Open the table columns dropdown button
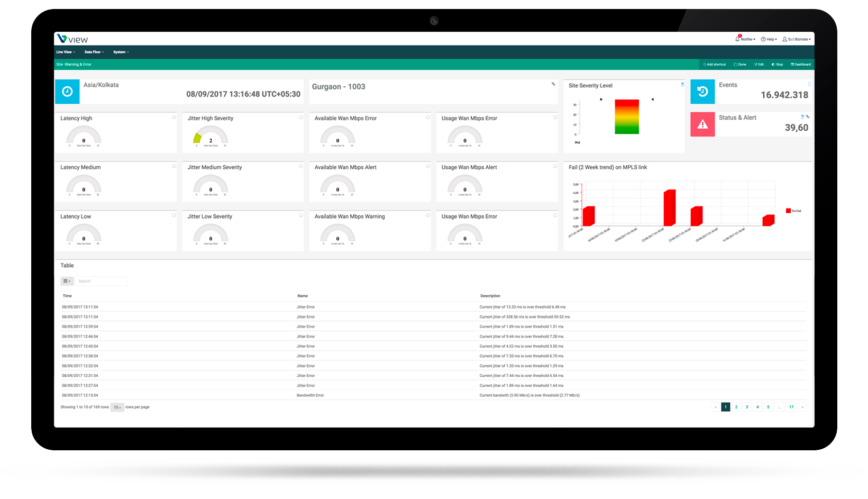Screen dimensions: 868x499 tap(67, 281)
